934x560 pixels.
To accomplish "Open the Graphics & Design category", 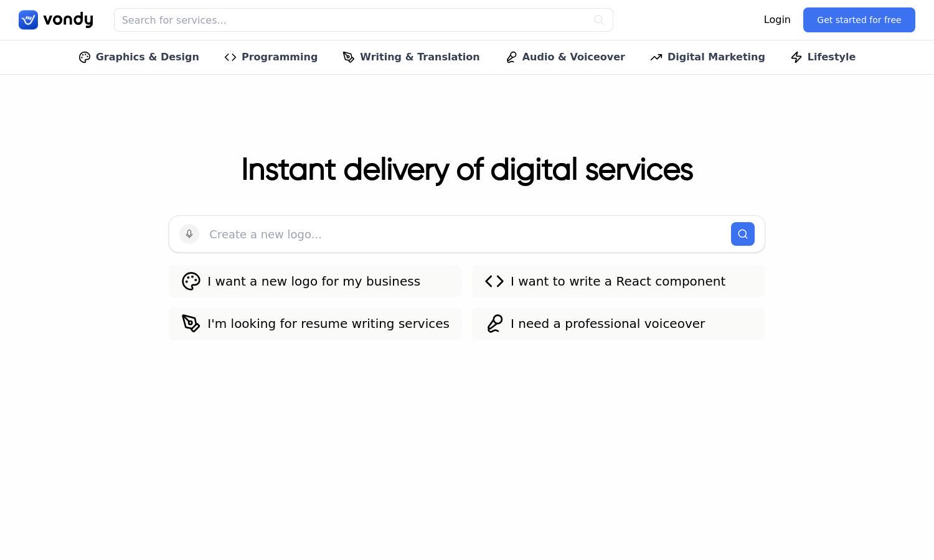I will tap(139, 57).
